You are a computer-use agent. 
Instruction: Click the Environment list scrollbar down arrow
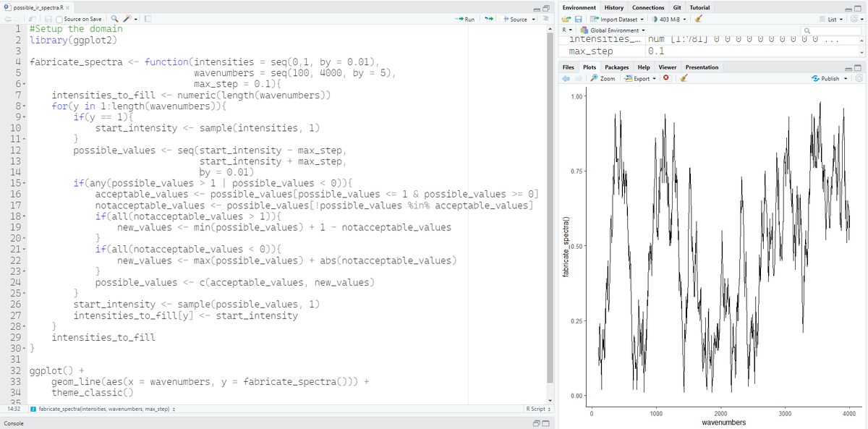pyautogui.click(x=861, y=52)
